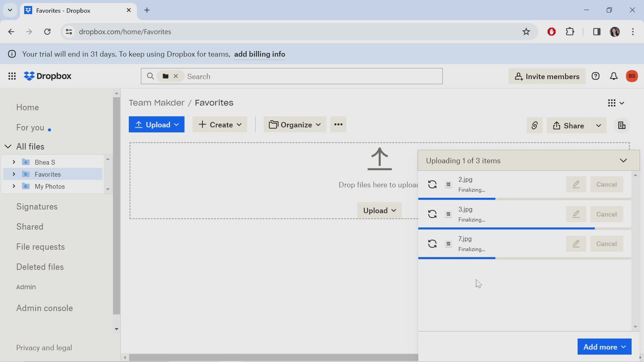This screenshot has width=644, height=362.
Task: Click rename icon for 3.jpg upload
Action: pyautogui.click(x=576, y=214)
